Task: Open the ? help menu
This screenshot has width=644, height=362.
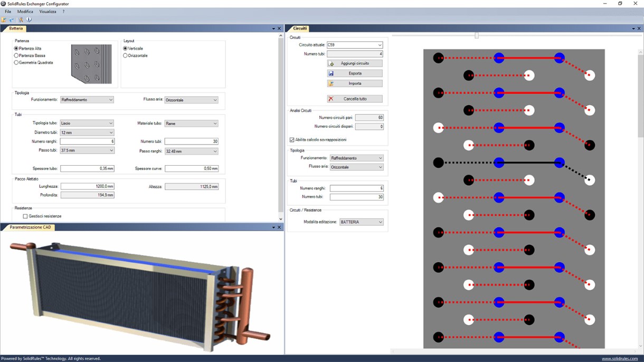Action: [x=64, y=12]
